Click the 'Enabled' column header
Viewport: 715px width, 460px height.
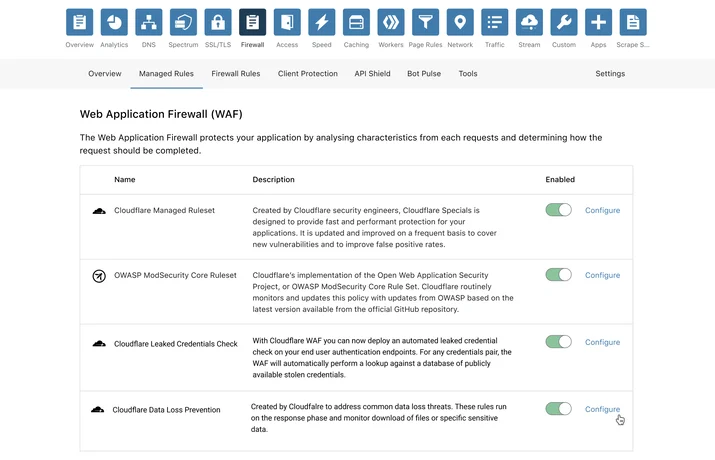click(x=560, y=180)
